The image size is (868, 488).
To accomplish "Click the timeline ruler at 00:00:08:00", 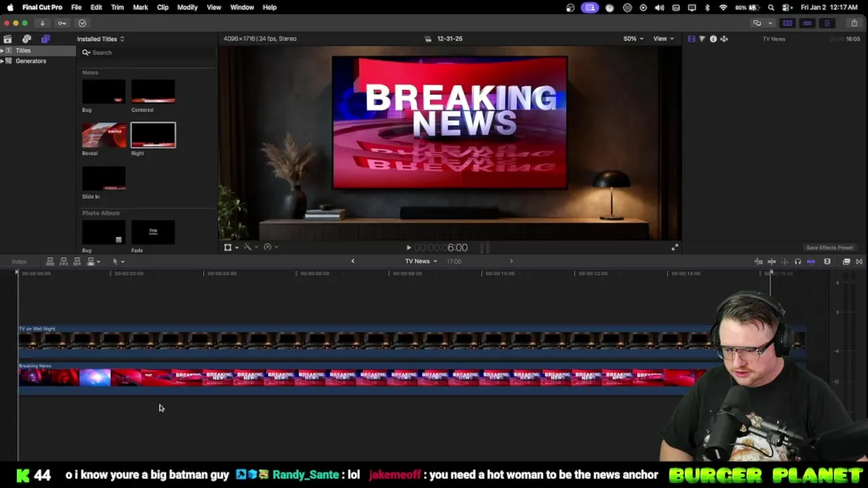I will tap(408, 273).
